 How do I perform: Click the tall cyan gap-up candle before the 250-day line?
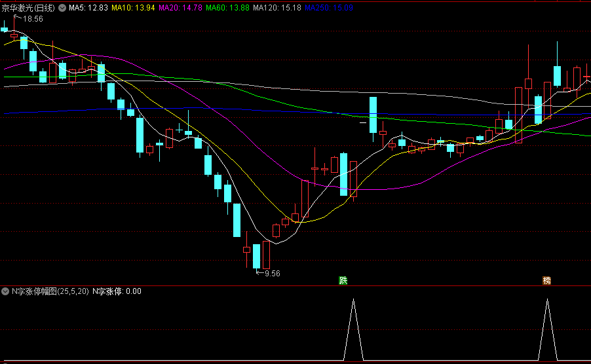[x=373, y=115]
